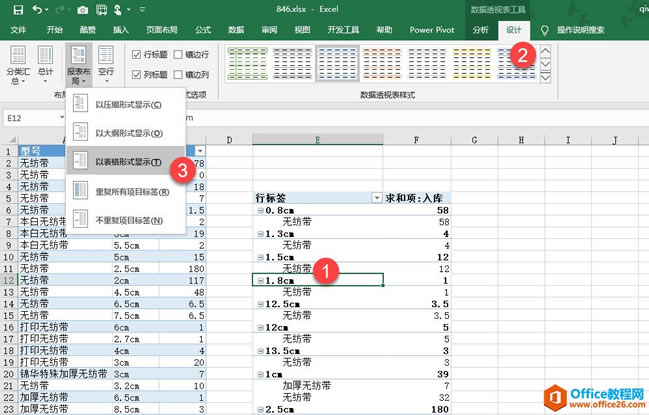Toggle the 镶边列 banded columns checkbox
Screen dimensions: 649x415
tap(178, 74)
